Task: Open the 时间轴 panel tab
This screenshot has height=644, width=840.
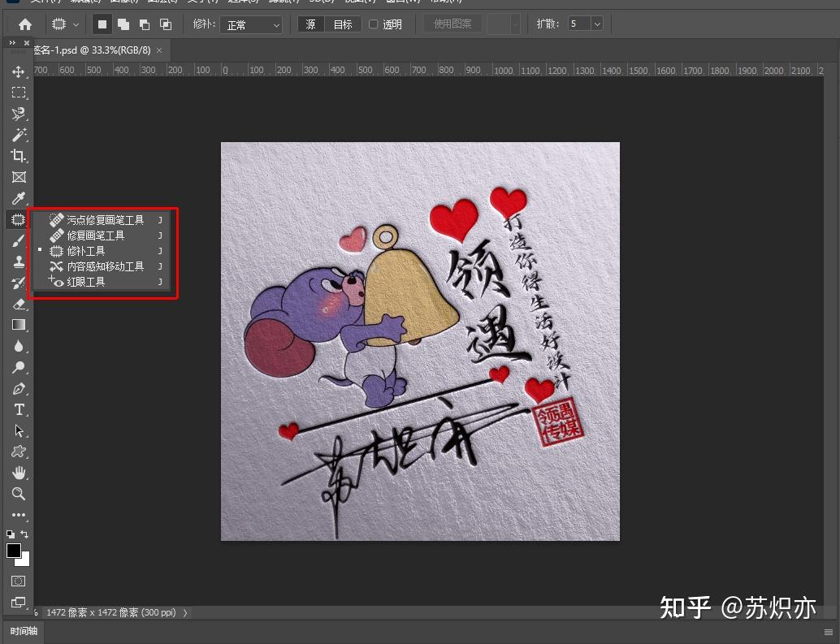Action: [x=24, y=632]
